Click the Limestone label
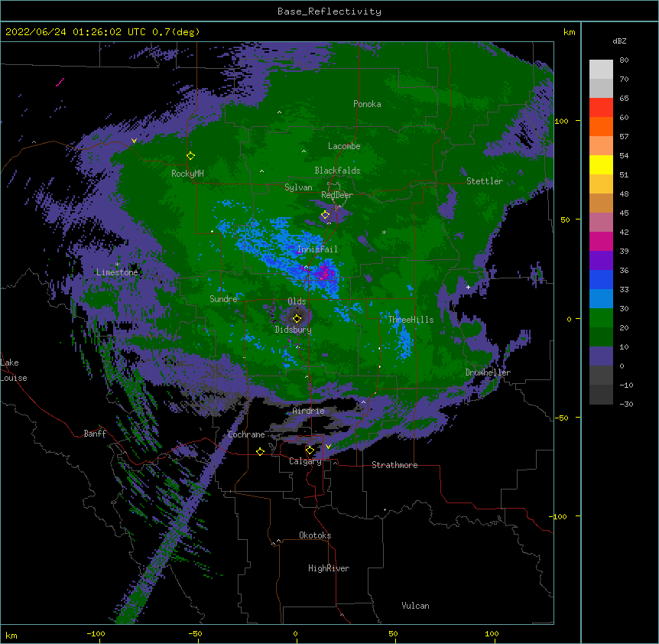 pyautogui.click(x=117, y=272)
